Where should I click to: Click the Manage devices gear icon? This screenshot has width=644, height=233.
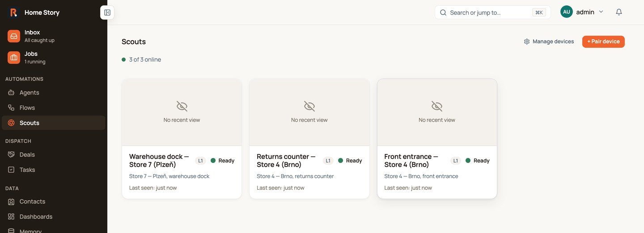527,42
